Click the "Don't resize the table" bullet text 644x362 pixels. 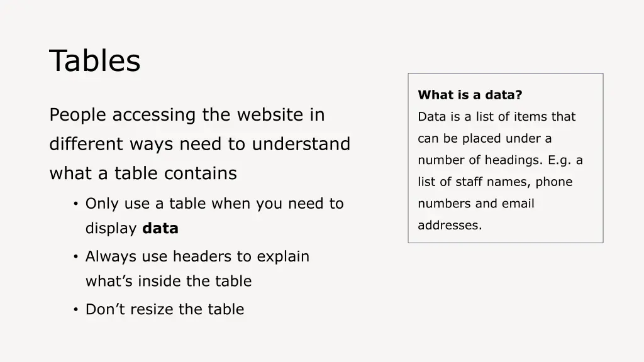pyautogui.click(x=165, y=309)
